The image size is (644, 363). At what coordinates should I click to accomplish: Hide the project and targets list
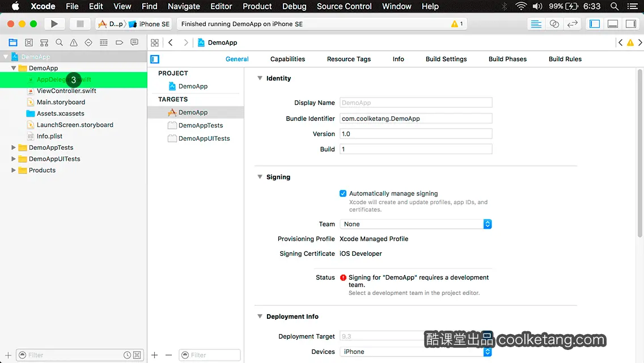coord(155,59)
